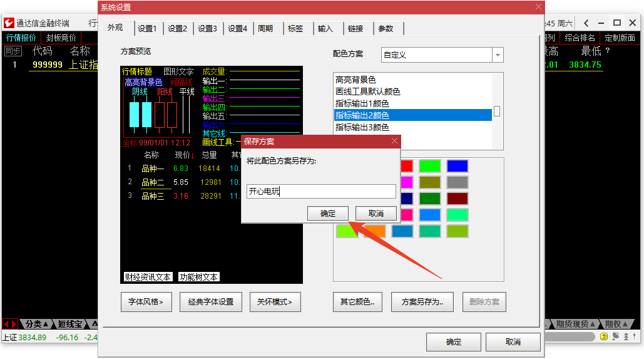Pick the bright green swatch in the top row

tap(430, 166)
